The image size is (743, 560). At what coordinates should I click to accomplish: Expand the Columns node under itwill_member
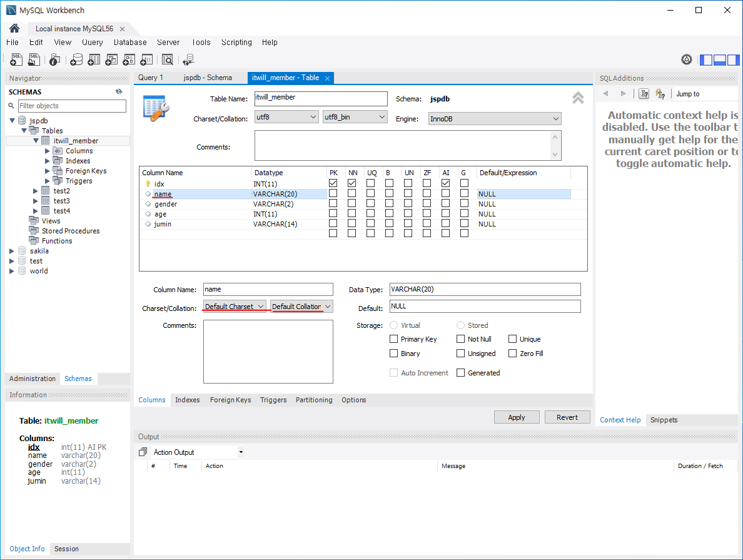(x=48, y=151)
